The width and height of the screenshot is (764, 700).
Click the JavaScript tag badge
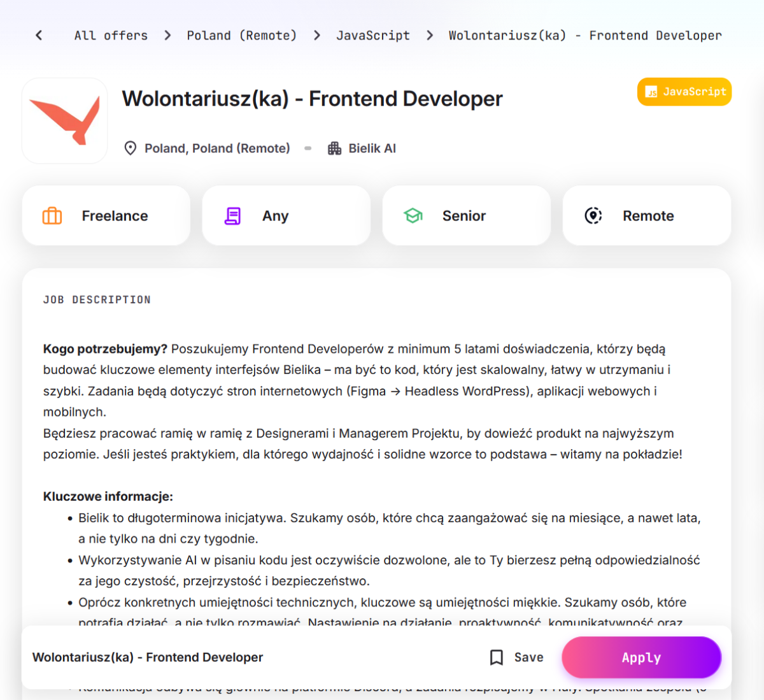(684, 92)
